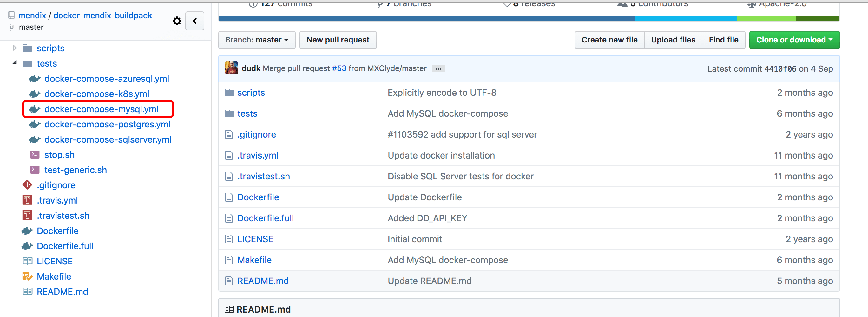Click folder icon in tests file list row
868x317 pixels.
pos(229,113)
